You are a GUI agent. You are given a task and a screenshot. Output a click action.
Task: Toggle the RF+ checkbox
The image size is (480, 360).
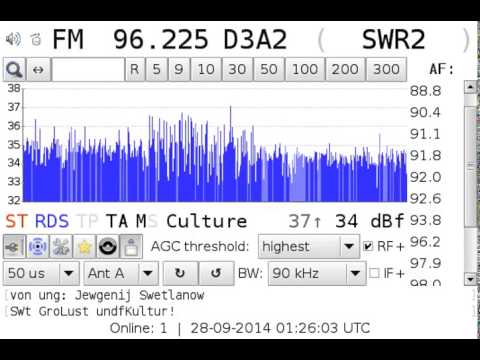368,246
